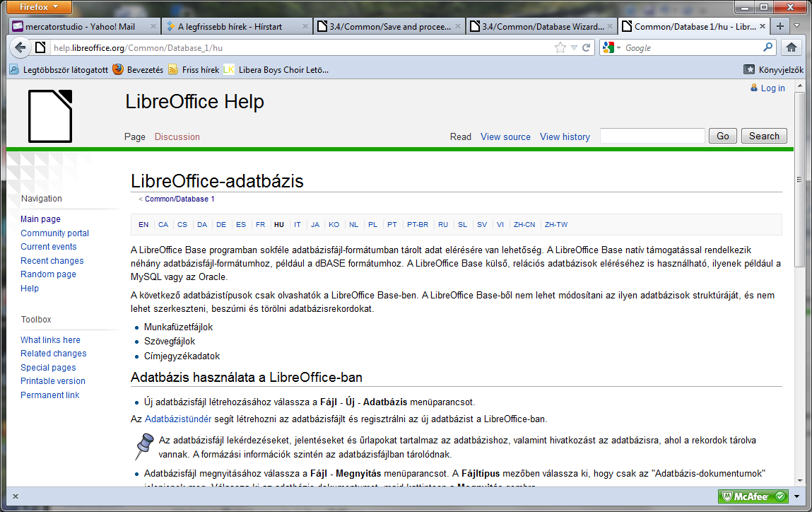Open the Related changes link

click(x=53, y=354)
